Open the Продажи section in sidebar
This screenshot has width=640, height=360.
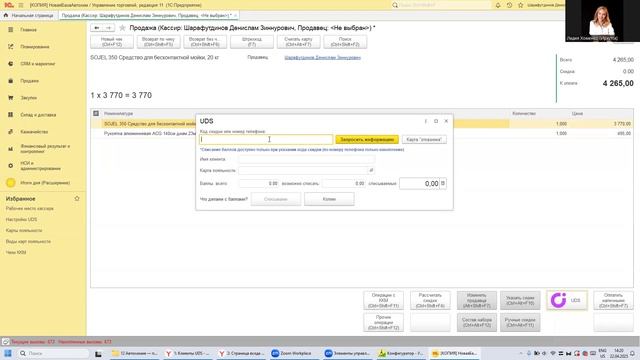tap(29, 81)
